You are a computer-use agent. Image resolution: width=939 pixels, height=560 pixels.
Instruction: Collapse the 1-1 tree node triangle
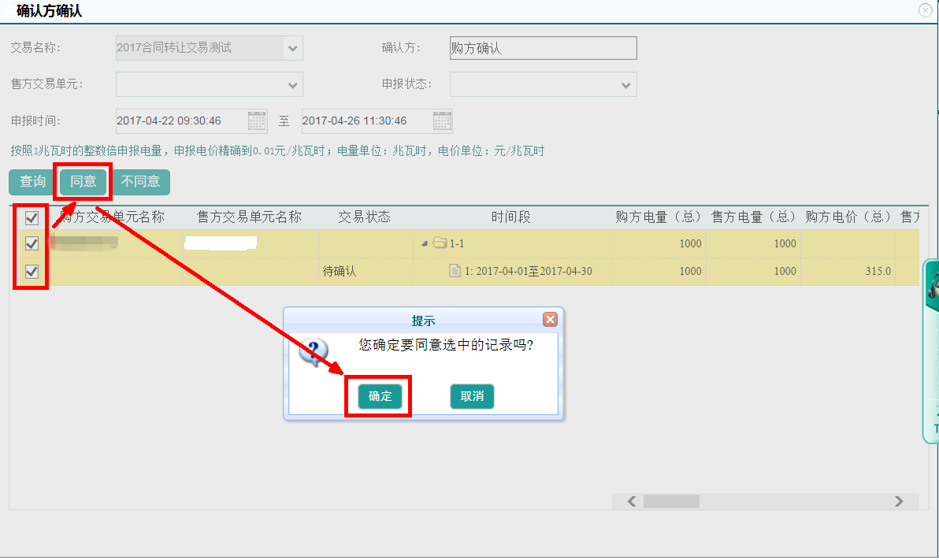coord(425,243)
